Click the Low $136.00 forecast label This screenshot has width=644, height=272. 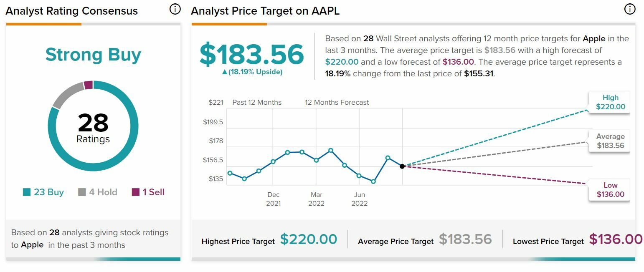pyautogui.click(x=610, y=190)
